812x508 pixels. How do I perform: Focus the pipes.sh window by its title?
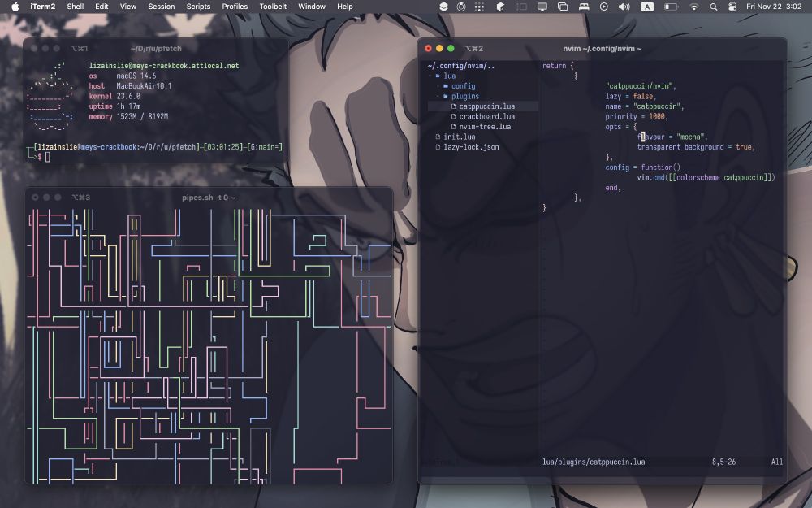point(208,198)
